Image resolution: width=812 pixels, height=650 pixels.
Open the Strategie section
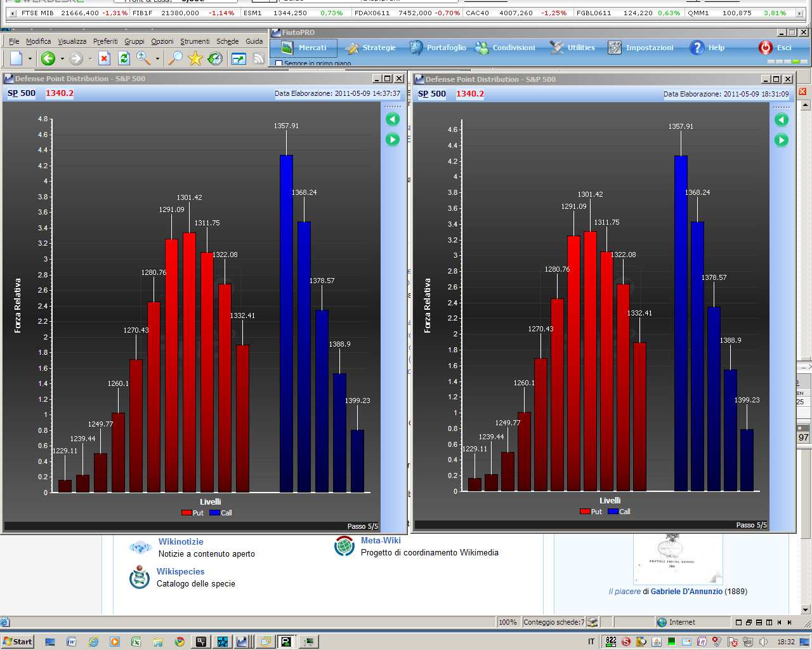[370, 48]
